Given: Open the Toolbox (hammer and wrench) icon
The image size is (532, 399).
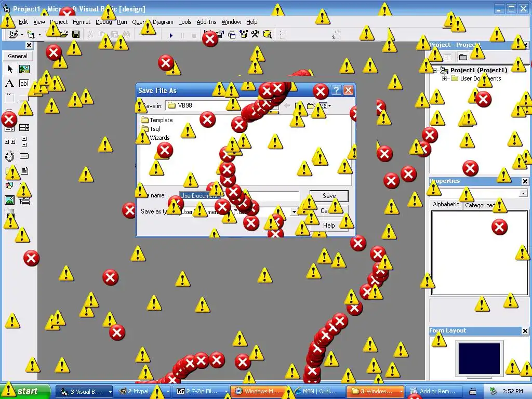Looking at the screenshot, I should [x=255, y=34].
